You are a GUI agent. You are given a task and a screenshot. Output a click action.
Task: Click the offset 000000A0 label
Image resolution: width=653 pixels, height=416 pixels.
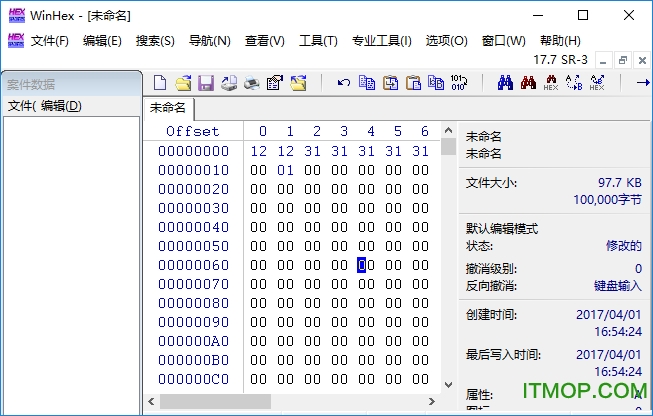pyautogui.click(x=193, y=341)
